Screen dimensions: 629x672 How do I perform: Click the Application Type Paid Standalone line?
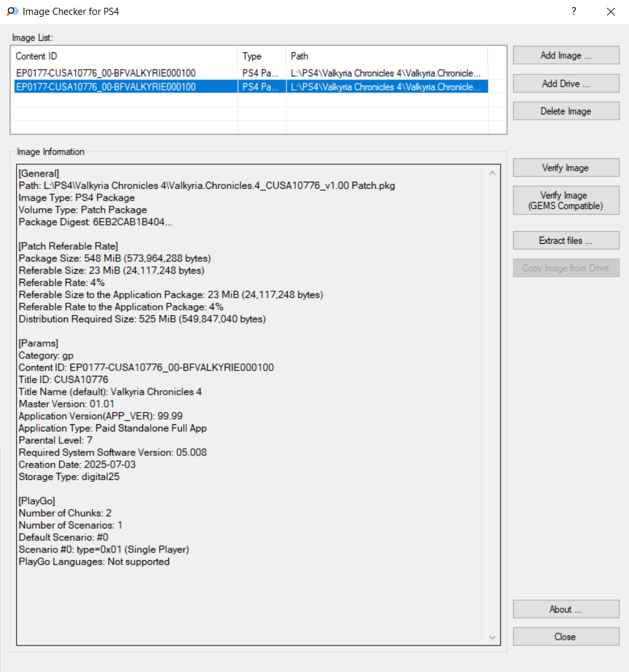pos(112,428)
